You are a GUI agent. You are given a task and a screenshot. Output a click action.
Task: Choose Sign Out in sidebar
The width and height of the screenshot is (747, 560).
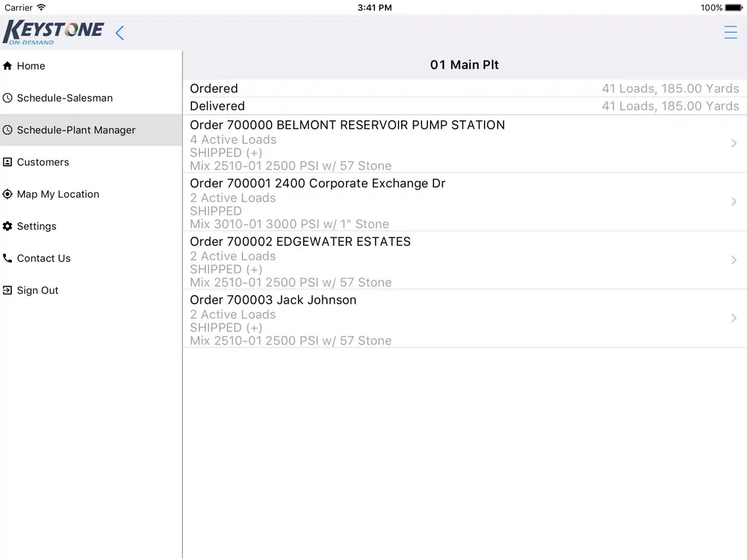91,291
